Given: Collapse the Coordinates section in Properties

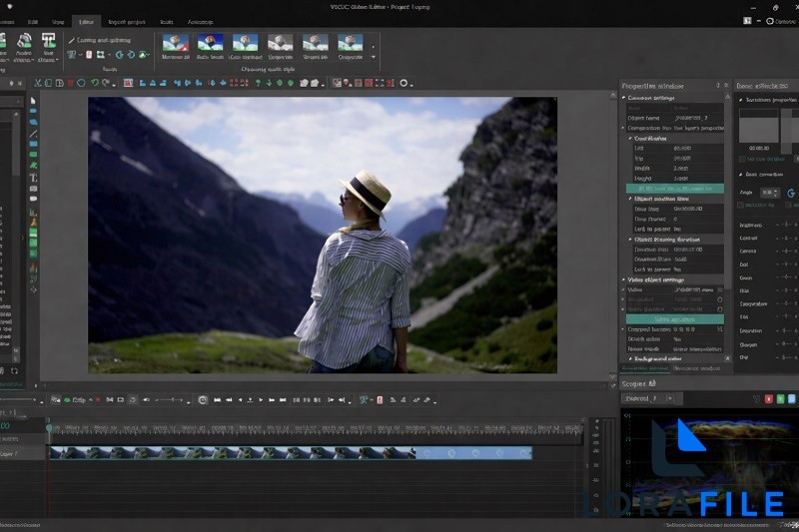Looking at the screenshot, I should tap(630, 138).
